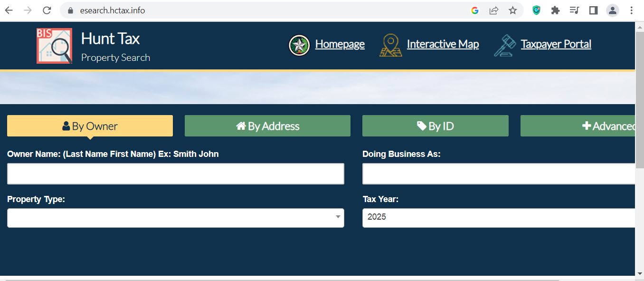Viewport: 644px width, 281px height.
Task: Click the Doing Business As label
Action: pos(401,154)
